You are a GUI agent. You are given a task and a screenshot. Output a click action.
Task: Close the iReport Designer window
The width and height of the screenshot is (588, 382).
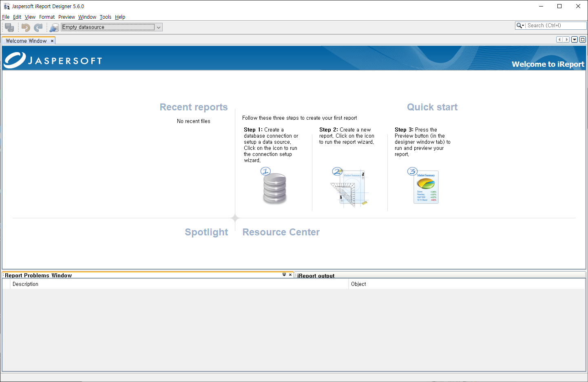point(578,6)
